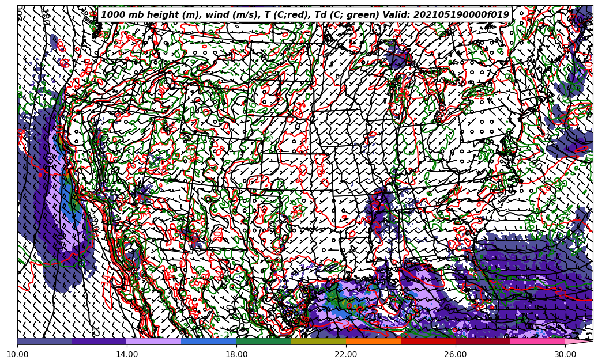The height and width of the screenshot is (364, 598).
Task: Pick the blue 16–18 colorbar segment
Action: (x=209, y=341)
